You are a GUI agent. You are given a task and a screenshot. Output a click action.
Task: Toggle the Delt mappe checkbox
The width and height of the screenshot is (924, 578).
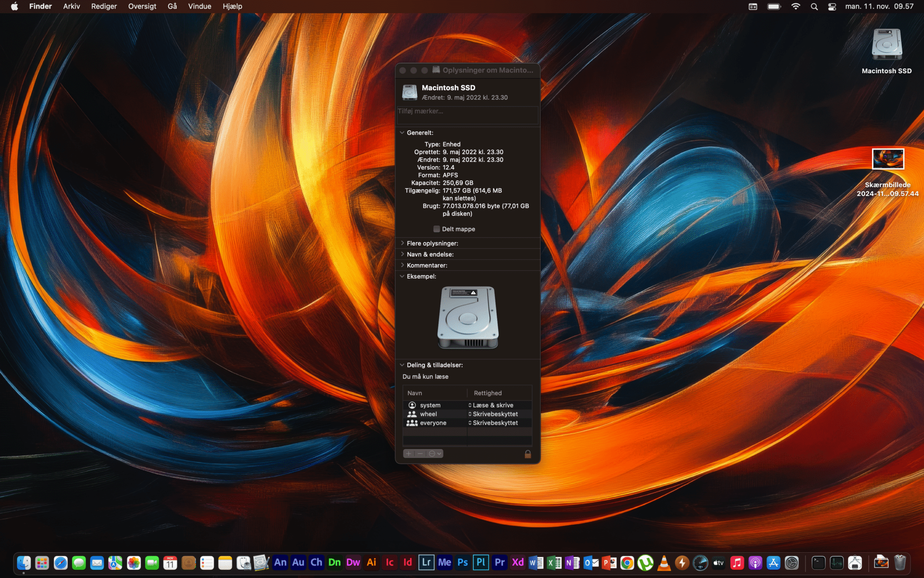pyautogui.click(x=436, y=229)
